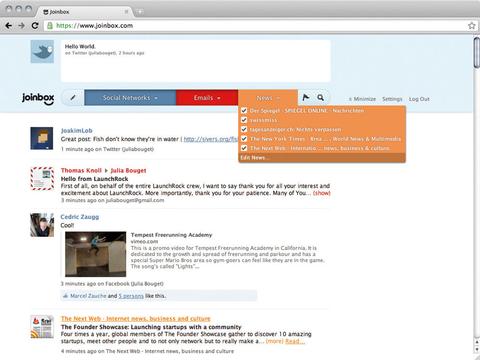This screenshot has height=360, width=480.
Task: Click '1 minute ago on Twitter' timestamp
Action: coord(107,149)
